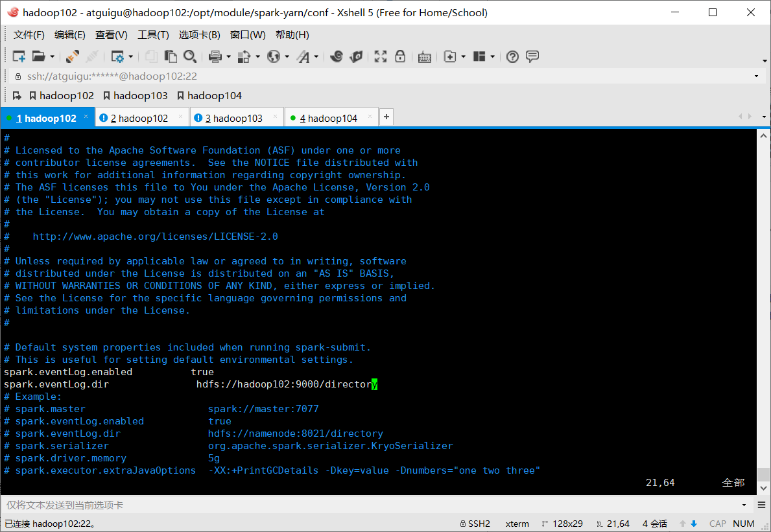Image resolution: width=771 pixels, height=532 pixels.
Task: Expand the New tab dropdown arrow
Action: coord(463,57)
